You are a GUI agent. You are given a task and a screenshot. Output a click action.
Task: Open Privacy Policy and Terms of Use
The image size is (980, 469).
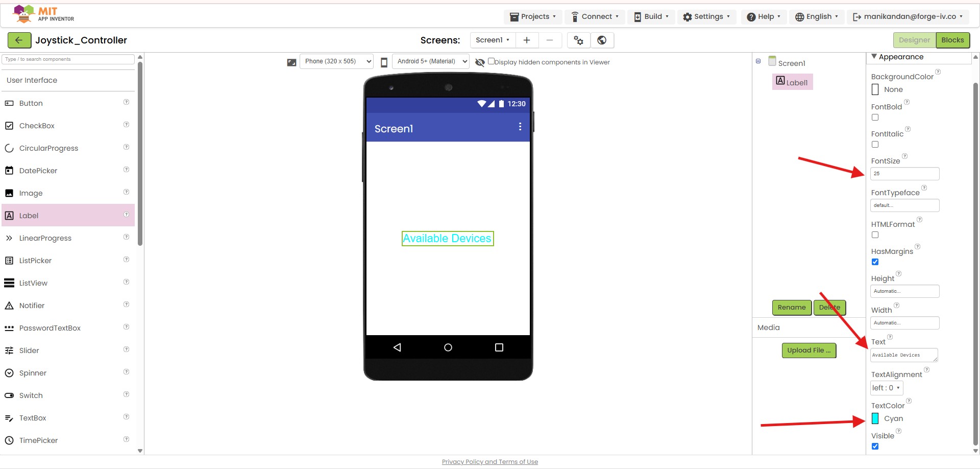(490, 462)
